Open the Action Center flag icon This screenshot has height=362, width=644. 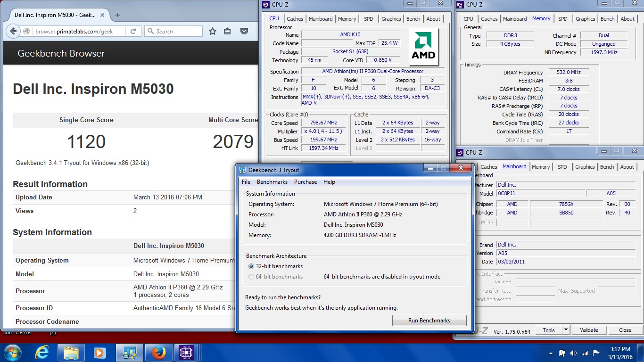click(596, 353)
